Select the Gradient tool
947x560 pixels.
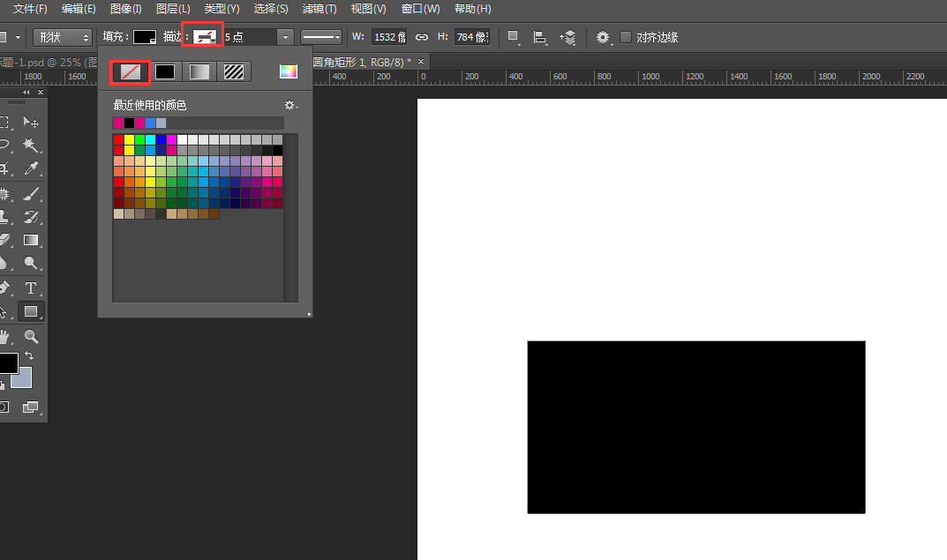click(x=31, y=240)
